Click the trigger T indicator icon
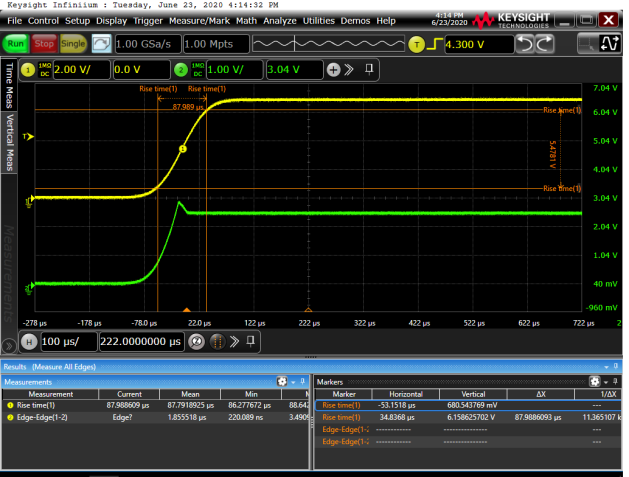The width and height of the screenshot is (629, 477). tap(417, 44)
